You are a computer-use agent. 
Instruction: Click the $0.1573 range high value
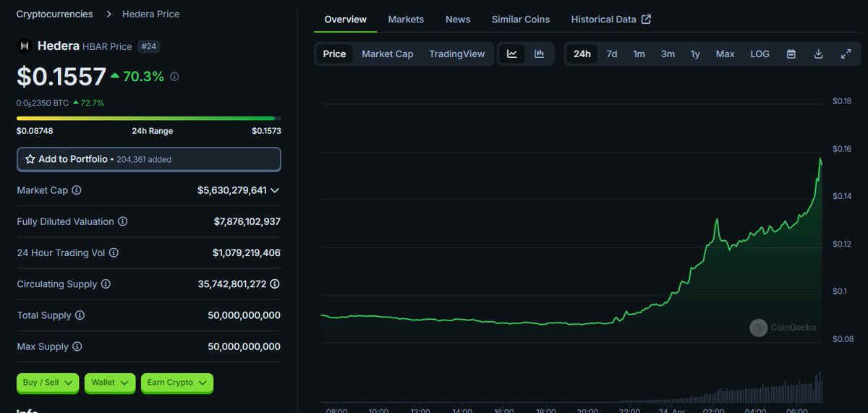tap(266, 131)
